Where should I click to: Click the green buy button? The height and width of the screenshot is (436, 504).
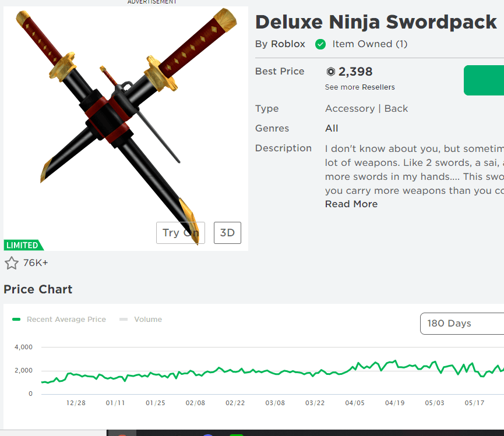coord(485,80)
